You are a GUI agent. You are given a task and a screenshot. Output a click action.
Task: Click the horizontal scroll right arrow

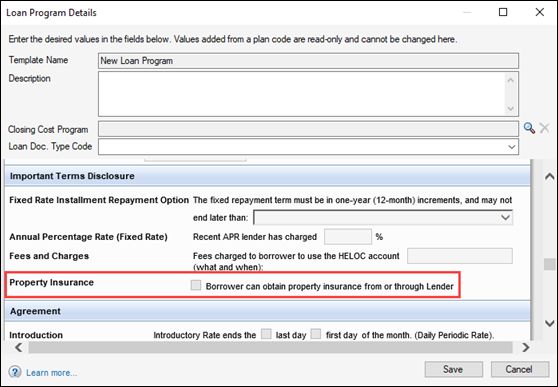pyautogui.click(x=525, y=347)
